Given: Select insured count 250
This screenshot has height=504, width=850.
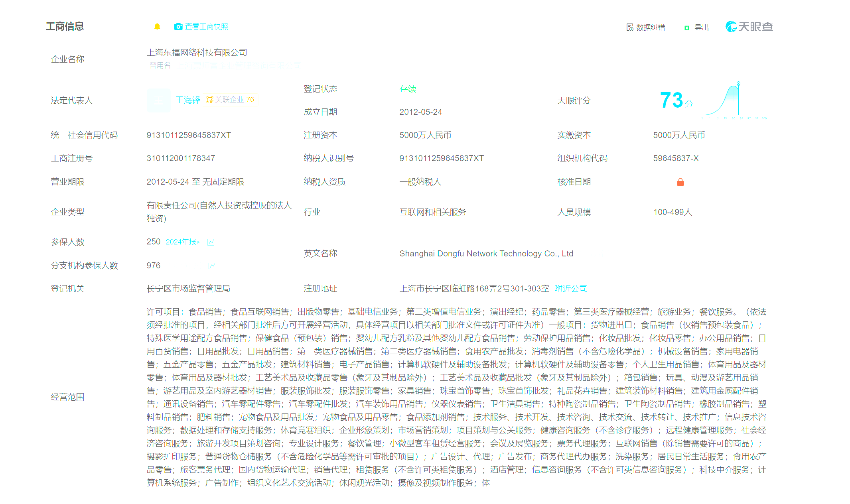Looking at the screenshot, I should click(x=154, y=242).
